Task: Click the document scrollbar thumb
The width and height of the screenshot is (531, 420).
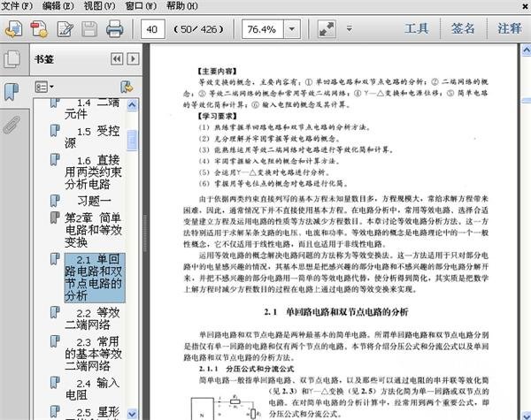Action: pyautogui.click(x=526, y=101)
